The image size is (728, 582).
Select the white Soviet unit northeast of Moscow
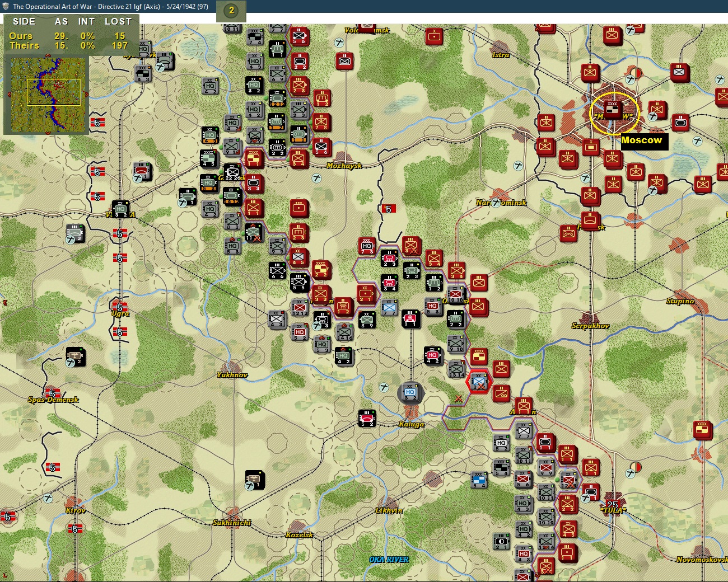click(x=679, y=72)
